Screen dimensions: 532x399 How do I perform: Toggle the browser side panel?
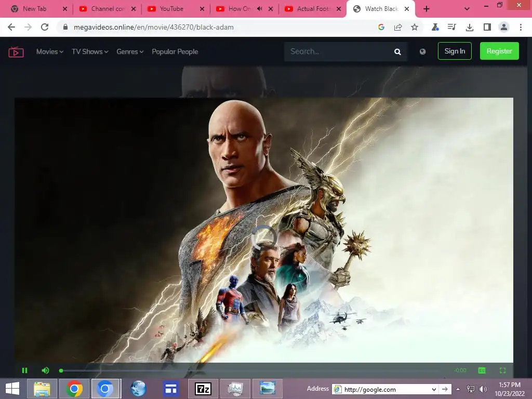pos(487,27)
